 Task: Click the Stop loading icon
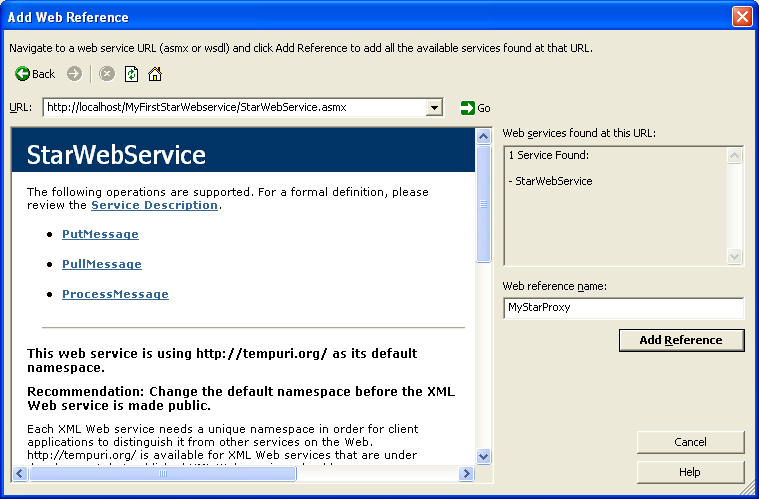107,74
